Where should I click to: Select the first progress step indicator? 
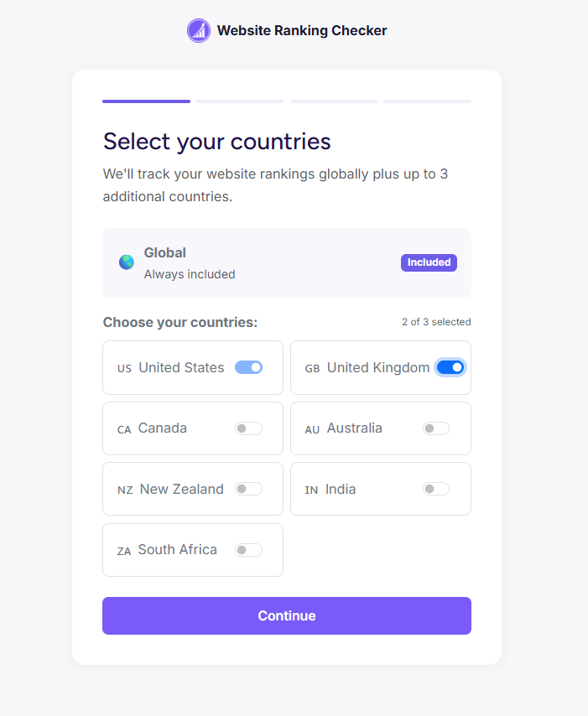[x=146, y=101]
